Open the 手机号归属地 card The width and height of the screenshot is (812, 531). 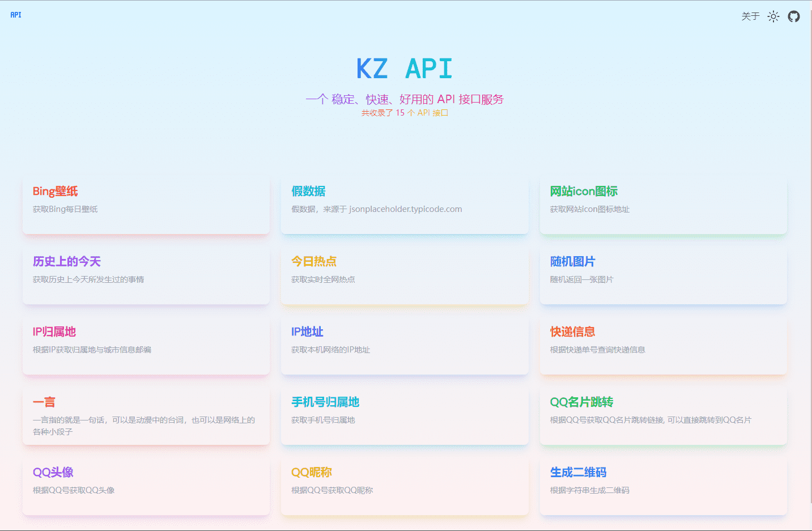[x=405, y=415]
